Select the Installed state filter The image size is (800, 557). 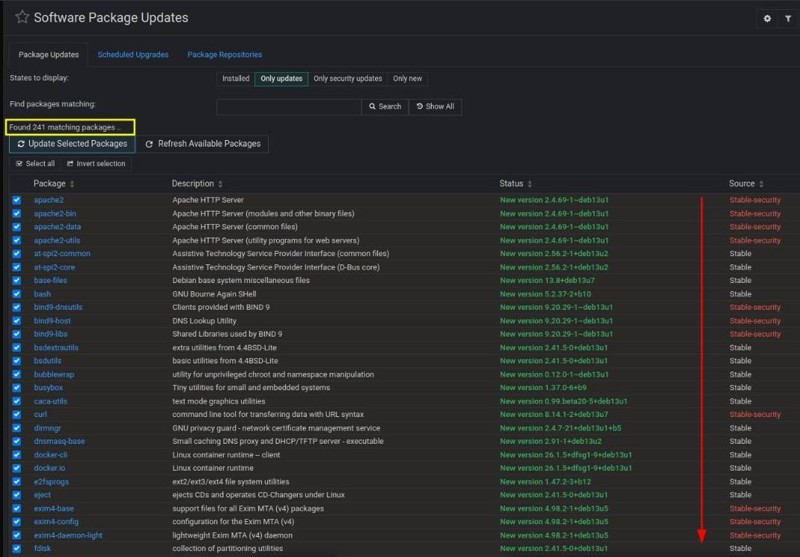click(x=236, y=79)
